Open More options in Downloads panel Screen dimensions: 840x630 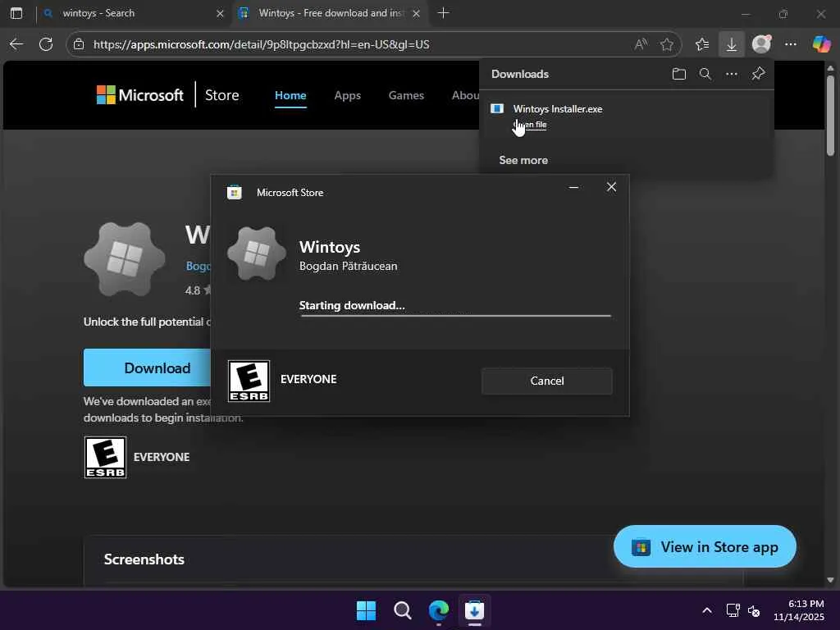(731, 74)
